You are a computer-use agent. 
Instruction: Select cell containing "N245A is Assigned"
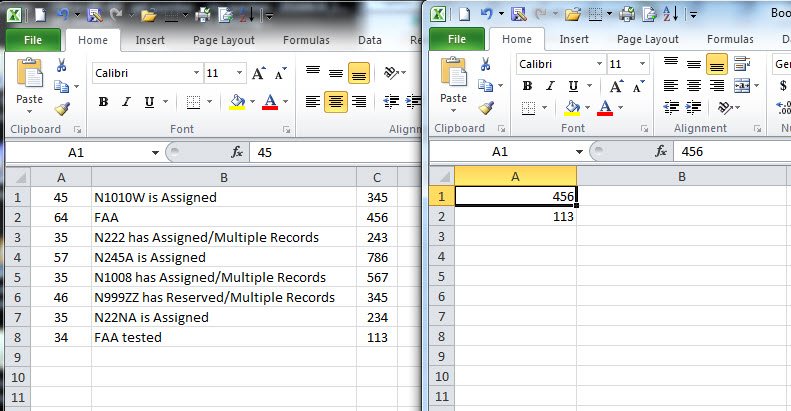[x=222, y=257]
